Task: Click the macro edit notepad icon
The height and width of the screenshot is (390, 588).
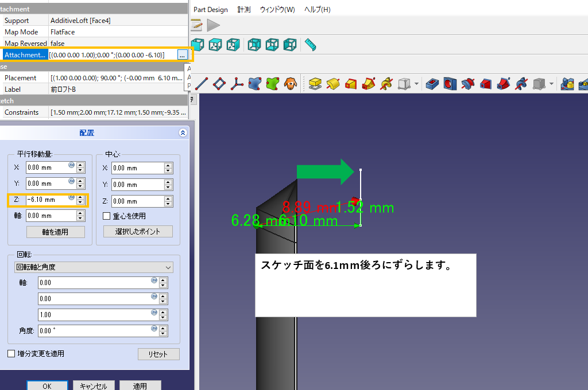Action: 197,25
